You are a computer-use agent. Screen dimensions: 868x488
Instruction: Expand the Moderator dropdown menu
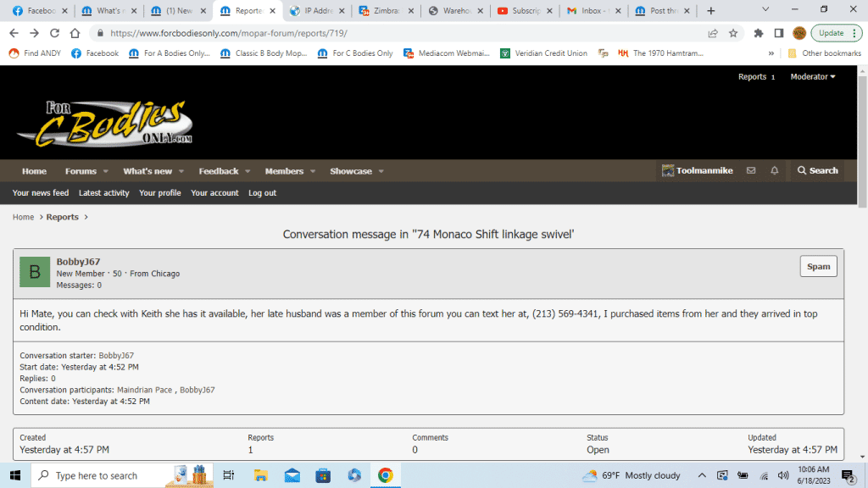(x=812, y=77)
